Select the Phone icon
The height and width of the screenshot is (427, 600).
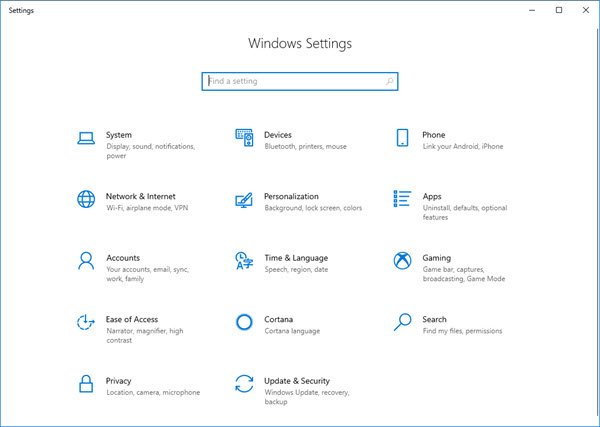[x=402, y=137]
